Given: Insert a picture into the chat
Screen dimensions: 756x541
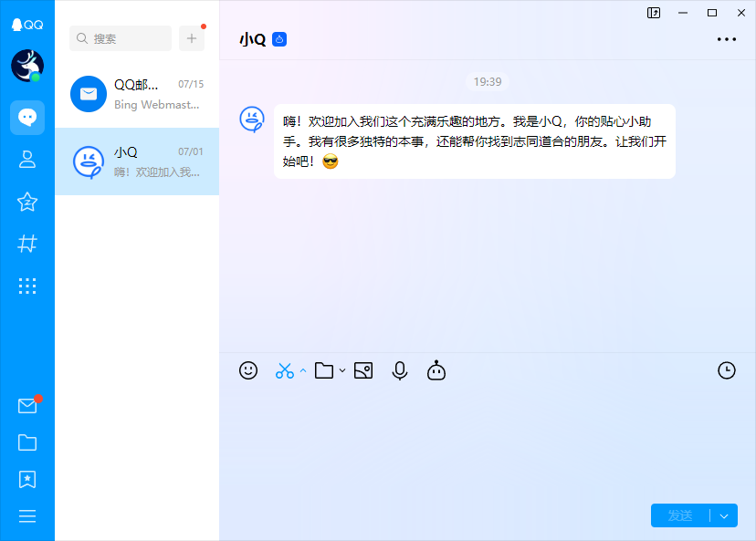Looking at the screenshot, I should pyautogui.click(x=362, y=370).
